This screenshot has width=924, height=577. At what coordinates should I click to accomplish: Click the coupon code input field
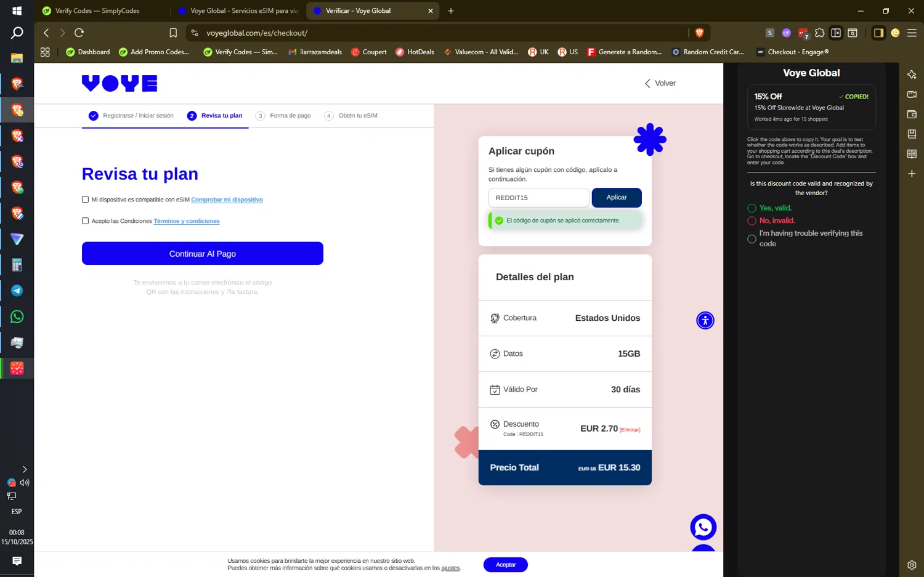539,198
